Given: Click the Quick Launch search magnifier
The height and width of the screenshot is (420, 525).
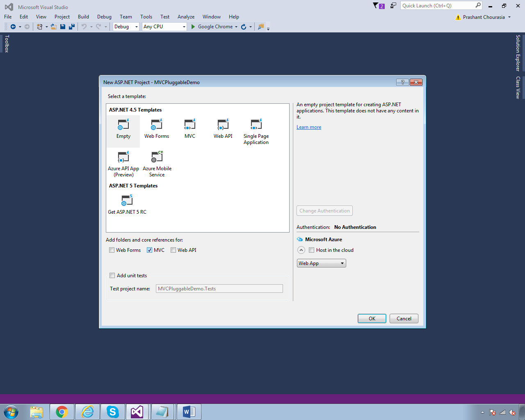Looking at the screenshot, I should (478, 5).
